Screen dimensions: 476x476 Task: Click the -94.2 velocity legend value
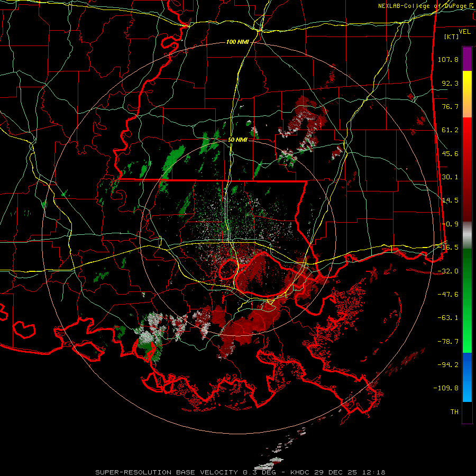448,365
